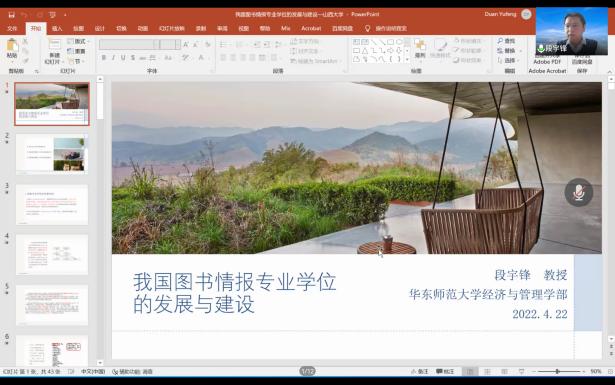Underline text with the U icon
615x385 pixels.
[123, 58]
